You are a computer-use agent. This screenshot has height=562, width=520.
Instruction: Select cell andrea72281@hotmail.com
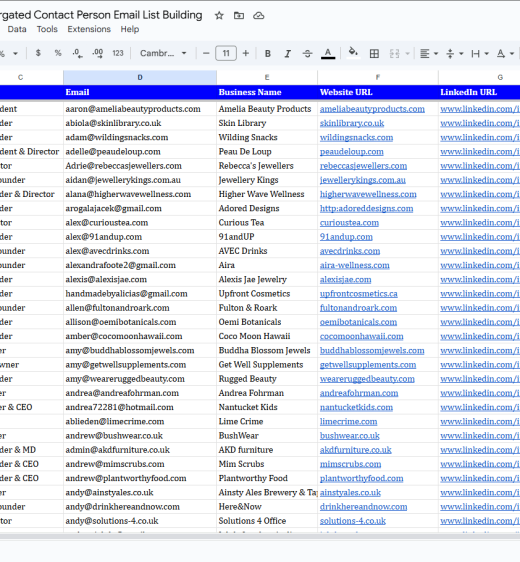(x=140, y=407)
